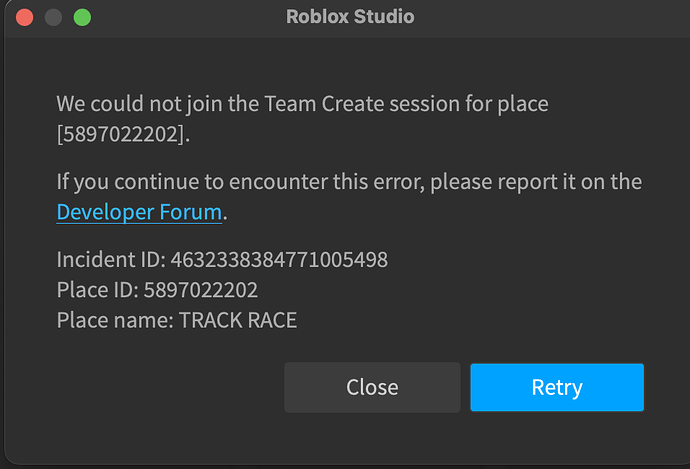Screen dimensions: 690x469
Task: Click the blue Retry button
Action: pos(557,387)
